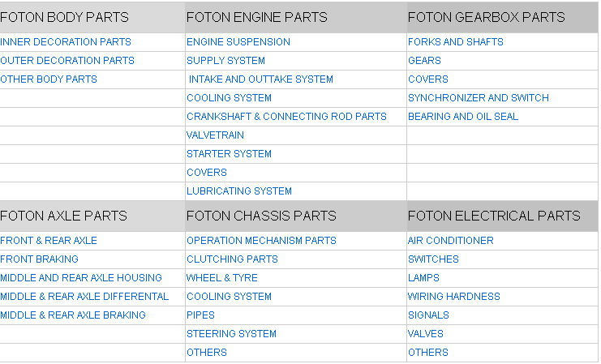Click the Steering System link
This screenshot has height=364, width=601.
click(231, 334)
